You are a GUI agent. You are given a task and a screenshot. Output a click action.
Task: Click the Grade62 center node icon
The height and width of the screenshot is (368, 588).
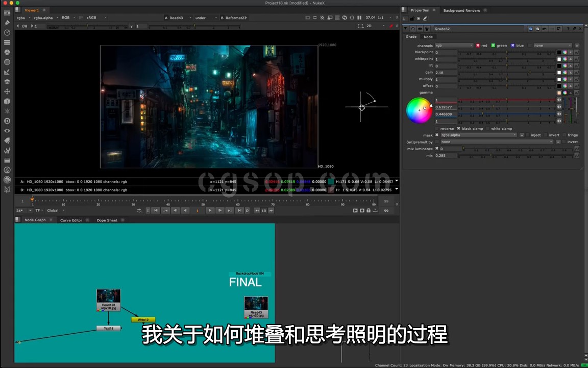pos(413,29)
